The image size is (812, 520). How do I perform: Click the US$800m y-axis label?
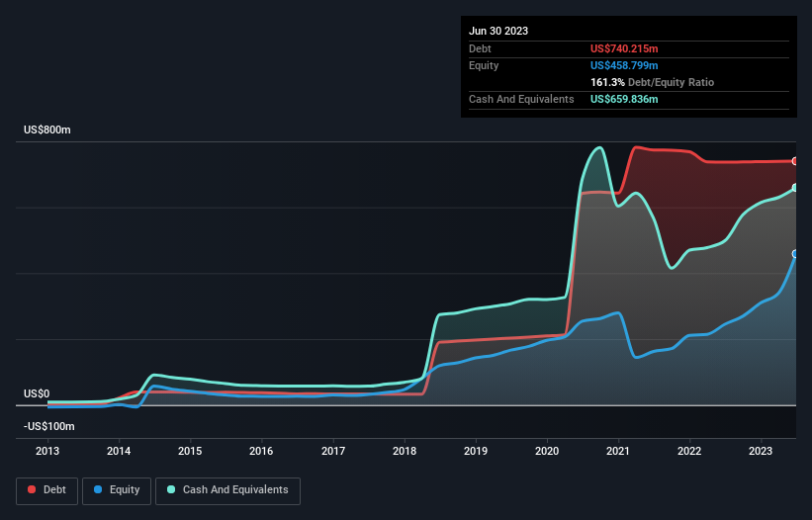point(47,130)
